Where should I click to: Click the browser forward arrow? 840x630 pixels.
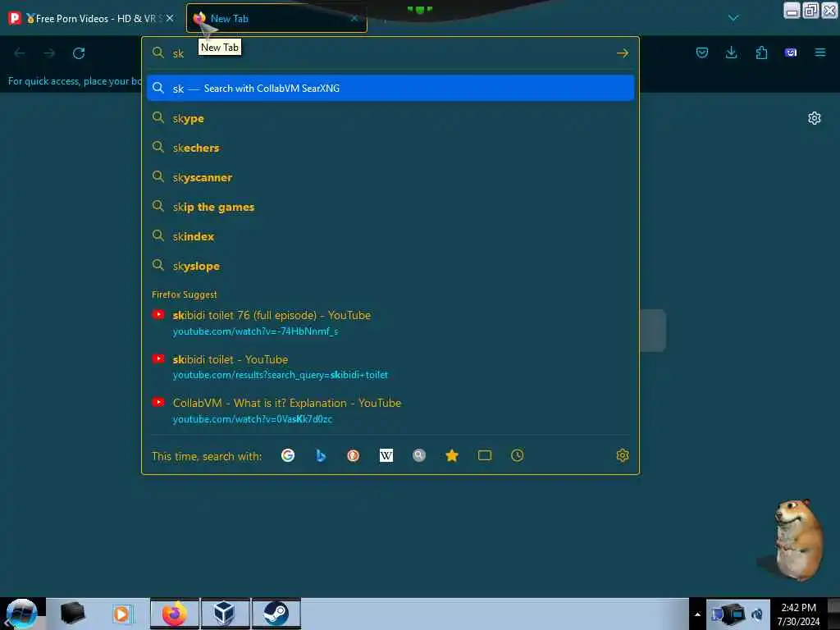pos(49,53)
